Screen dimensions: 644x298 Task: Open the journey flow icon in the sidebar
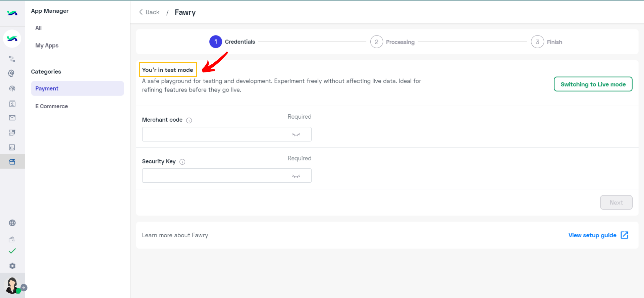pyautogui.click(x=12, y=59)
